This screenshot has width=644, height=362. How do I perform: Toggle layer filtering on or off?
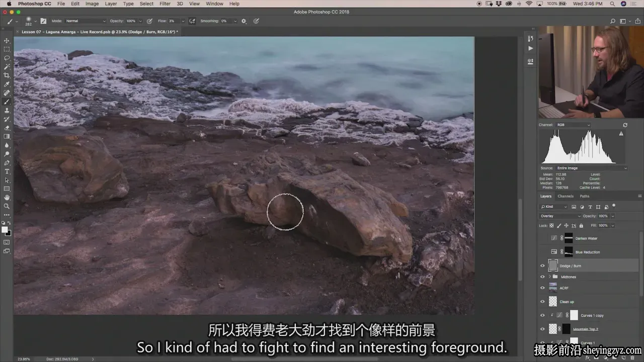click(x=614, y=206)
